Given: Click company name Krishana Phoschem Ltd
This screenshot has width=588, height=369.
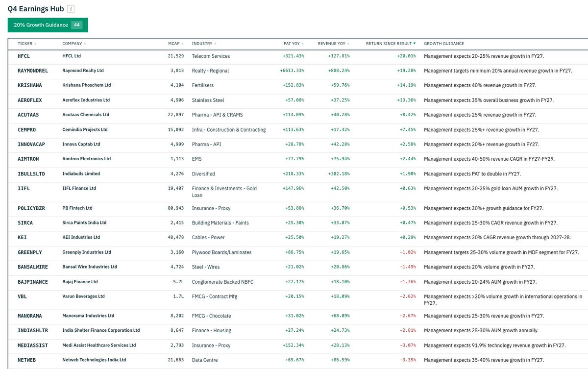Looking at the screenshot, I should [x=87, y=86].
